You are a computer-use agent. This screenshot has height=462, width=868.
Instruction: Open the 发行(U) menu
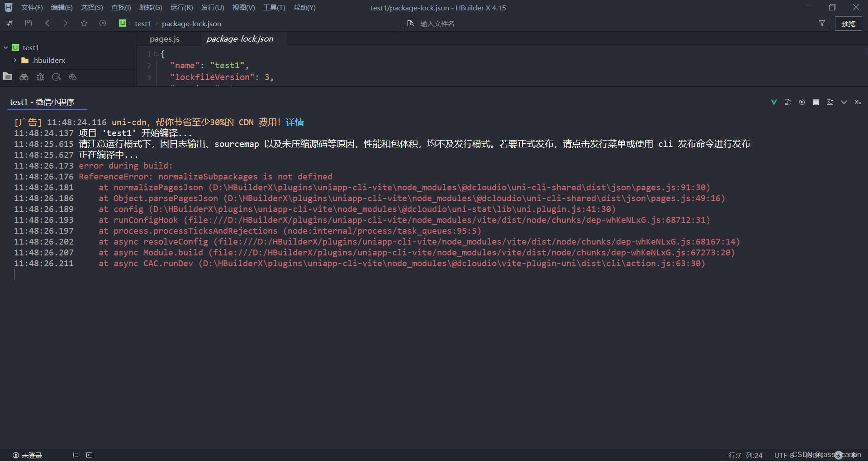click(x=213, y=8)
